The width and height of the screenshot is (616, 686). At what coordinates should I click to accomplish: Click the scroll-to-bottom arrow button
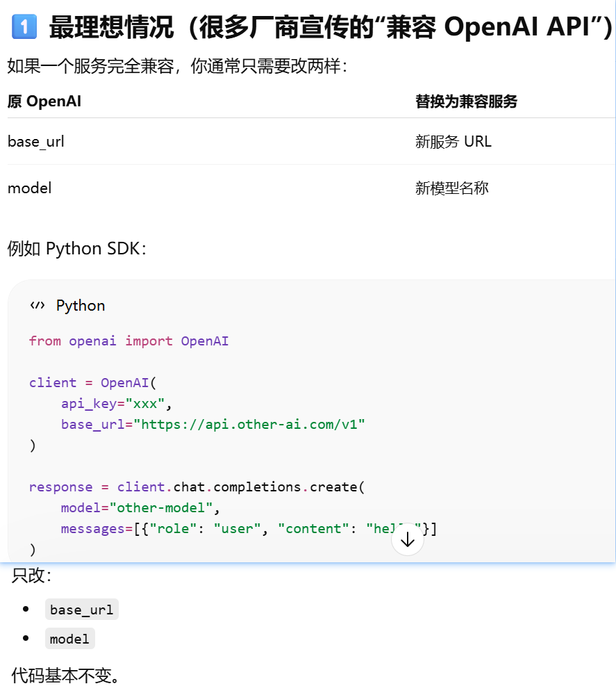pos(408,539)
